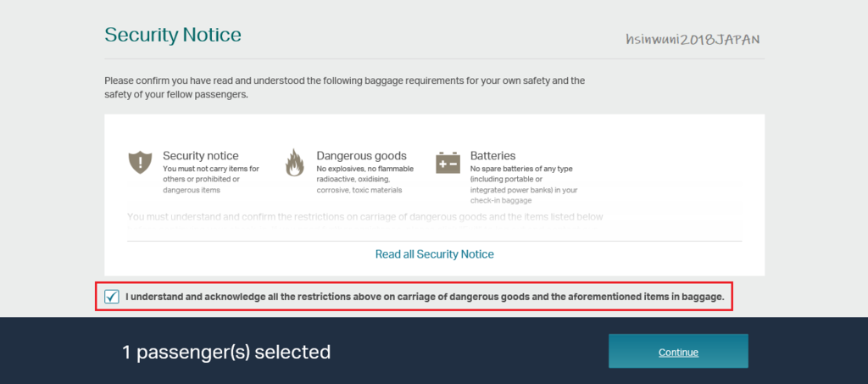Select the 'Dangerous goods' column heading
The height and width of the screenshot is (384, 868).
(x=361, y=155)
